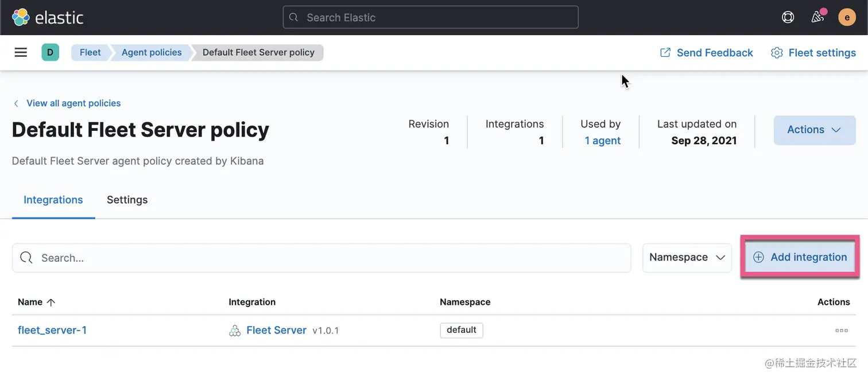This screenshot has height=380, width=868.
Task: Select the Integrations tab
Action: click(53, 200)
